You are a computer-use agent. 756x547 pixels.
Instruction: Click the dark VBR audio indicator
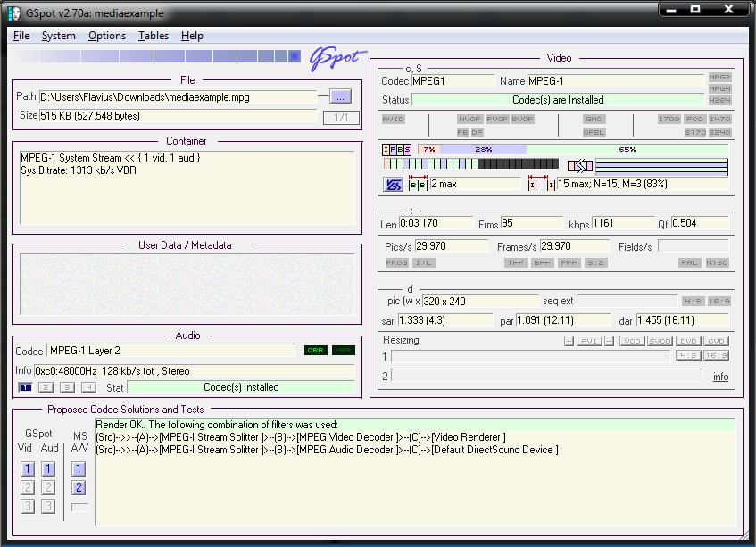click(x=344, y=351)
